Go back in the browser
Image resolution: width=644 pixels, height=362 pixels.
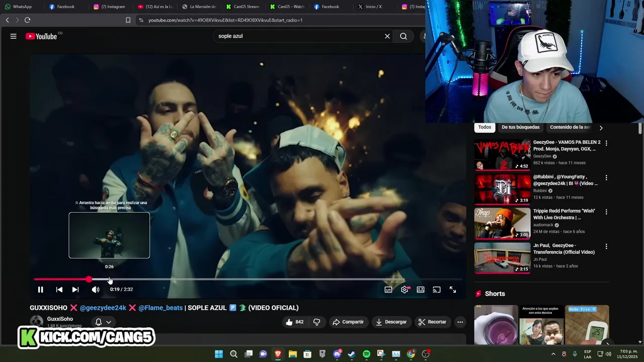(x=7, y=20)
